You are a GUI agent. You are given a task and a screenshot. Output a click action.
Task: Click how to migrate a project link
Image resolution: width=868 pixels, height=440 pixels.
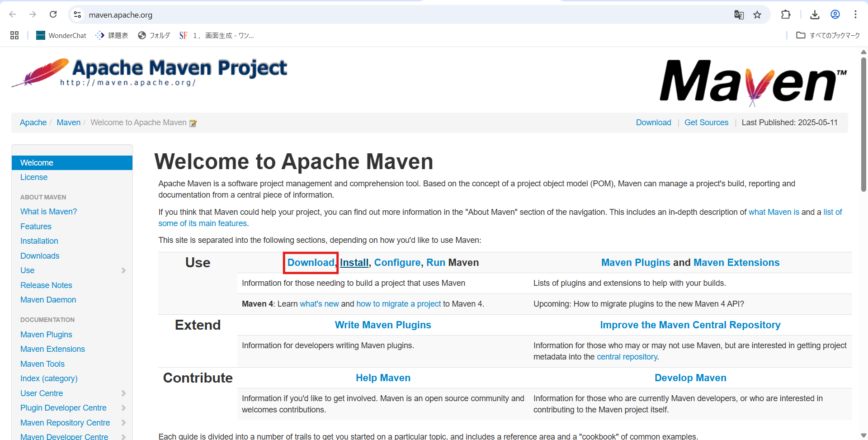click(398, 304)
